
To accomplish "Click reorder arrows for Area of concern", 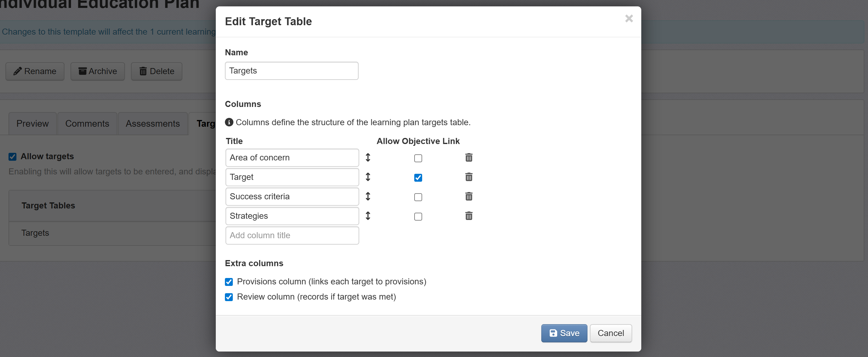I will coord(368,158).
